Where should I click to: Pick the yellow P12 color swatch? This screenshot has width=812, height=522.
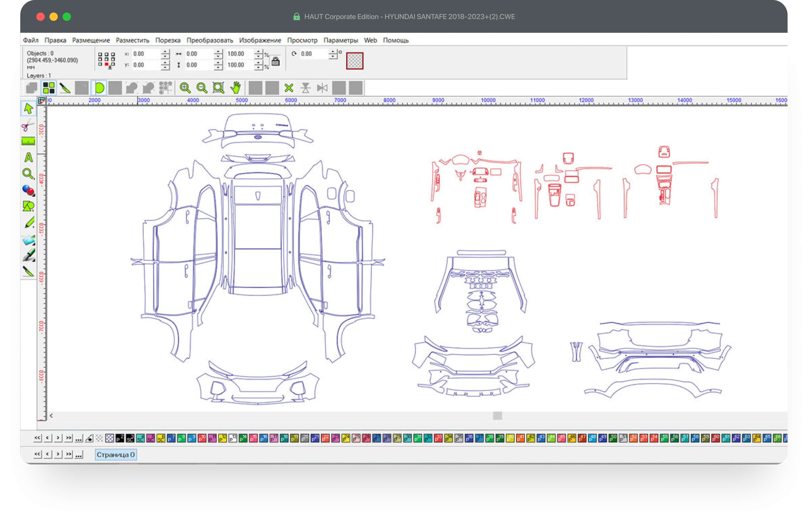click(x=222, y=438)
